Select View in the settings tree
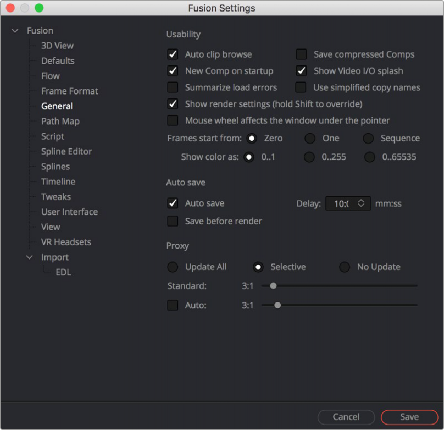 coord(51,227)
